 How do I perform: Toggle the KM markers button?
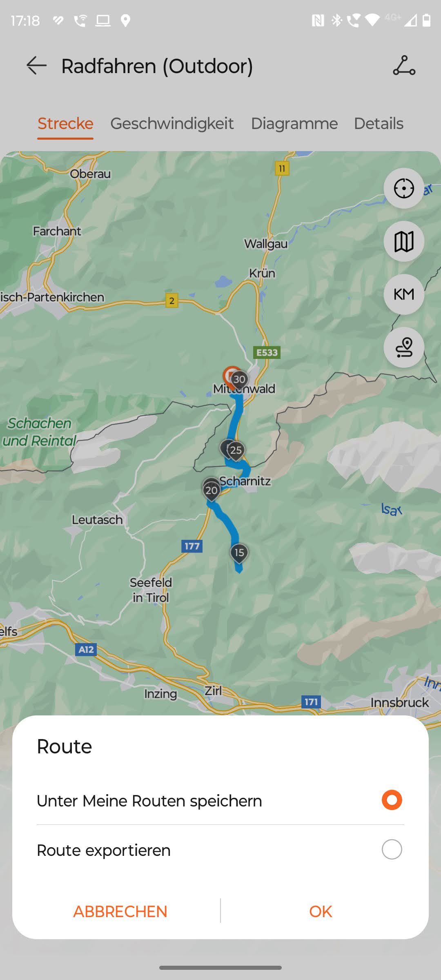[404, 294]
